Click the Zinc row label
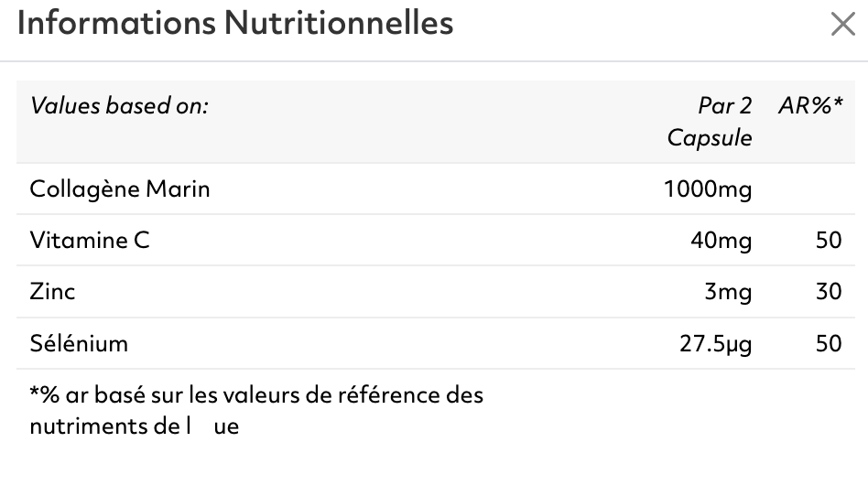Screen dimensions: 868x485 point(53,292)
